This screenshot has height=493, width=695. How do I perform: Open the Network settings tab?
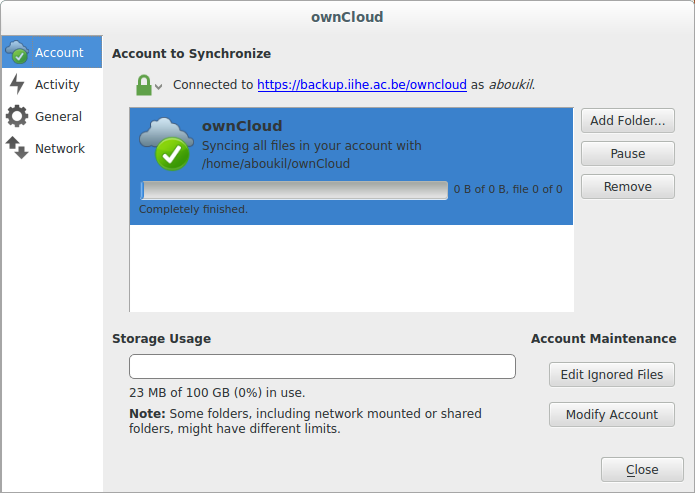(x=59, y=149)
